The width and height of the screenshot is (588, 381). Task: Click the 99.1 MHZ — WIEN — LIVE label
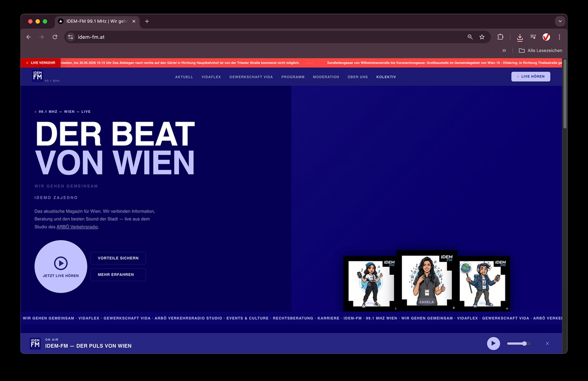coord(62,112)
